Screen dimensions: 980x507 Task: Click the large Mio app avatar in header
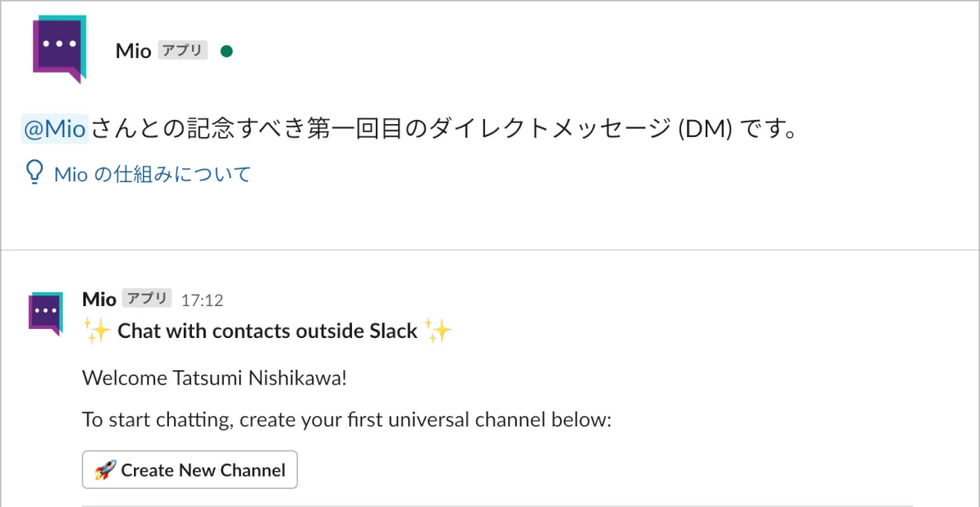(x=59, y=47)
